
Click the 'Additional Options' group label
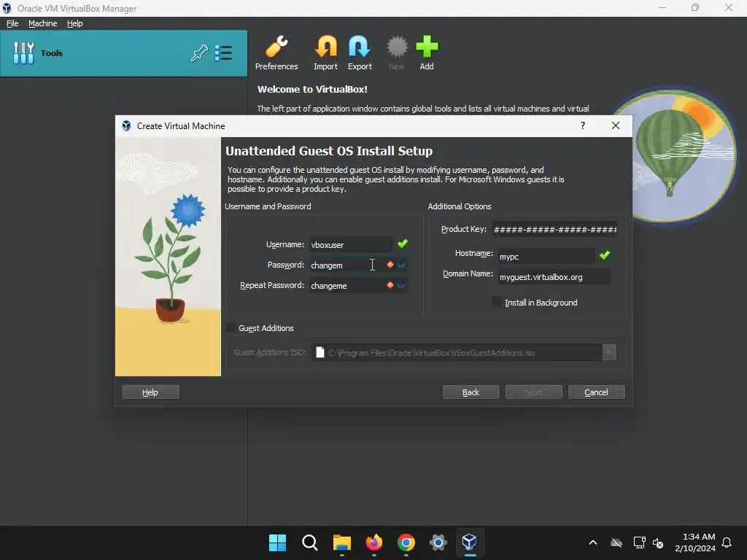(x=460, y=206)
